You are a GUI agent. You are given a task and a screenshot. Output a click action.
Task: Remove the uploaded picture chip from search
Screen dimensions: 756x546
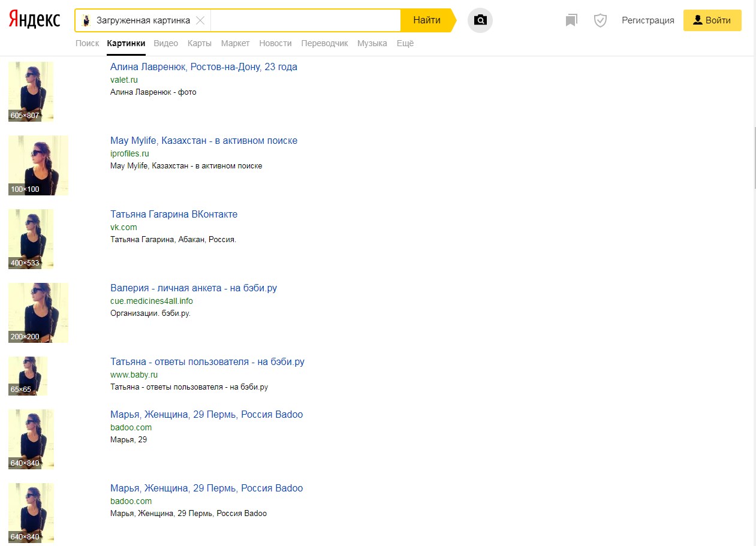click(200, 20)
